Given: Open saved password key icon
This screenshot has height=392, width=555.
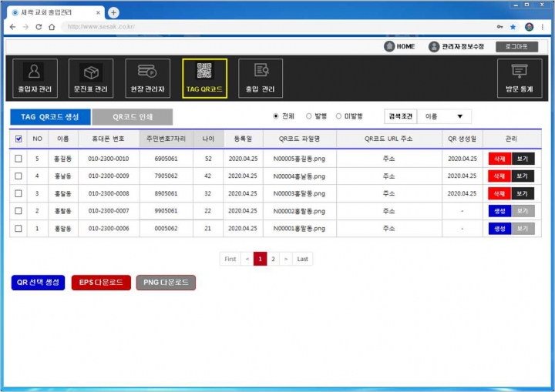Looking at the screenshot, I should tap(499, 27).
